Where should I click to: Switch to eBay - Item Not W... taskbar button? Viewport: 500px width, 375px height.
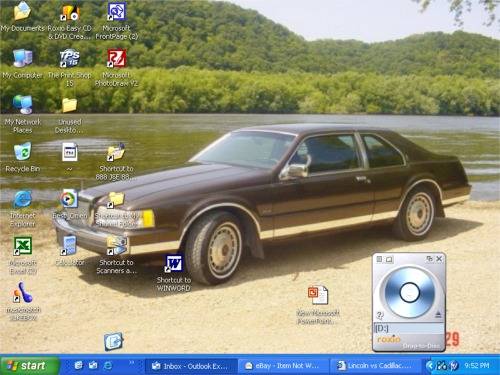coord(283,366)
